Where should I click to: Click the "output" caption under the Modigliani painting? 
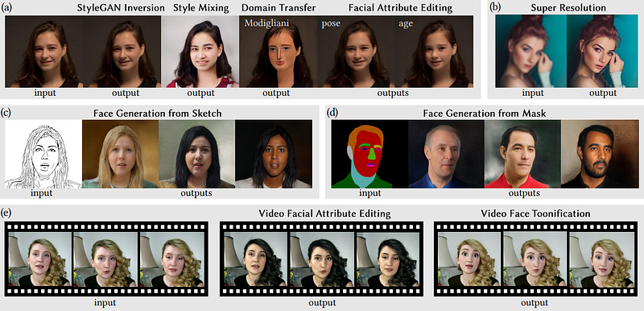click(276, 93)
